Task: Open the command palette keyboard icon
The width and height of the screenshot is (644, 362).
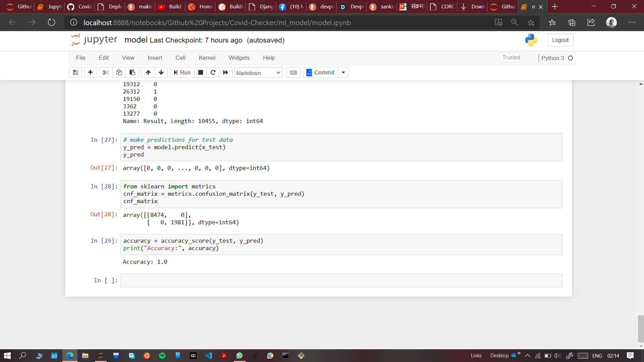Action: click(293, 72)
